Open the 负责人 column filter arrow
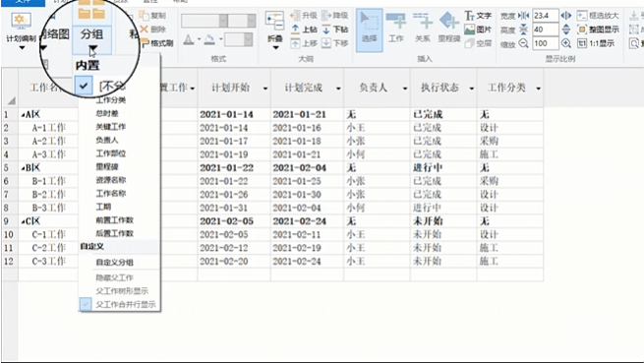Screen dimensions: 644x363 click(405, 89)
